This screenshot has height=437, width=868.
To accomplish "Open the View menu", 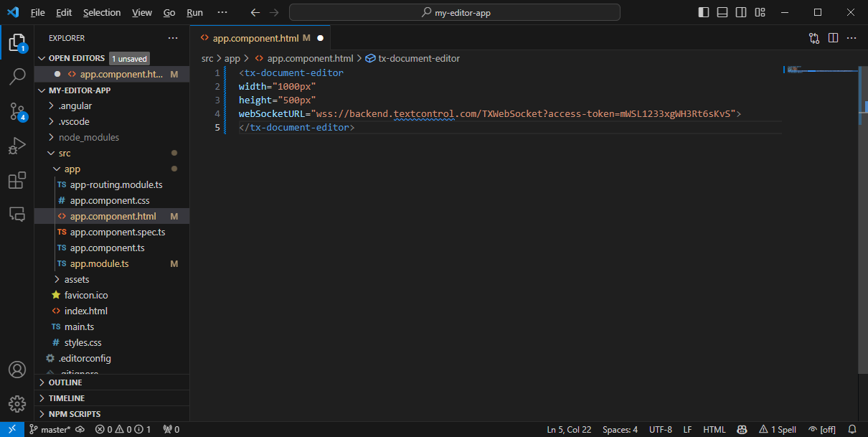I will coord(142,12).
